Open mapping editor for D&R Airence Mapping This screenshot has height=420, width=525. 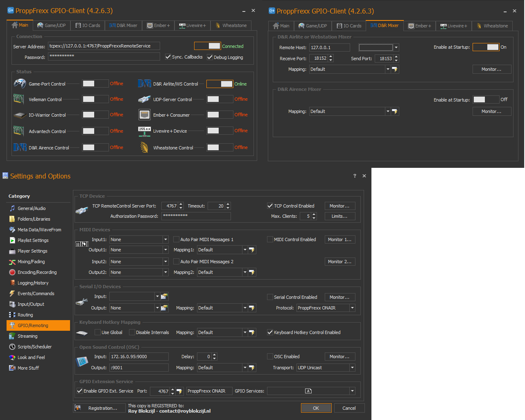pos(395,111)
